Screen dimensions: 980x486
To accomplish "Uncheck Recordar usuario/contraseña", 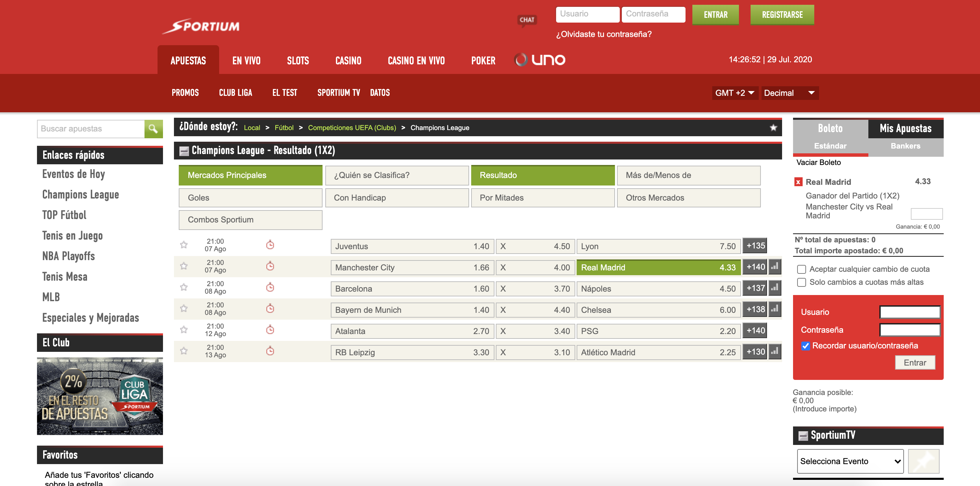I will [805, 346].
